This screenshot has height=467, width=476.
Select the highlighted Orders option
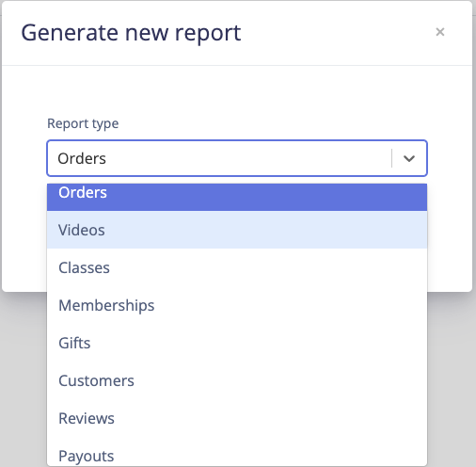[x=237, y=197]
